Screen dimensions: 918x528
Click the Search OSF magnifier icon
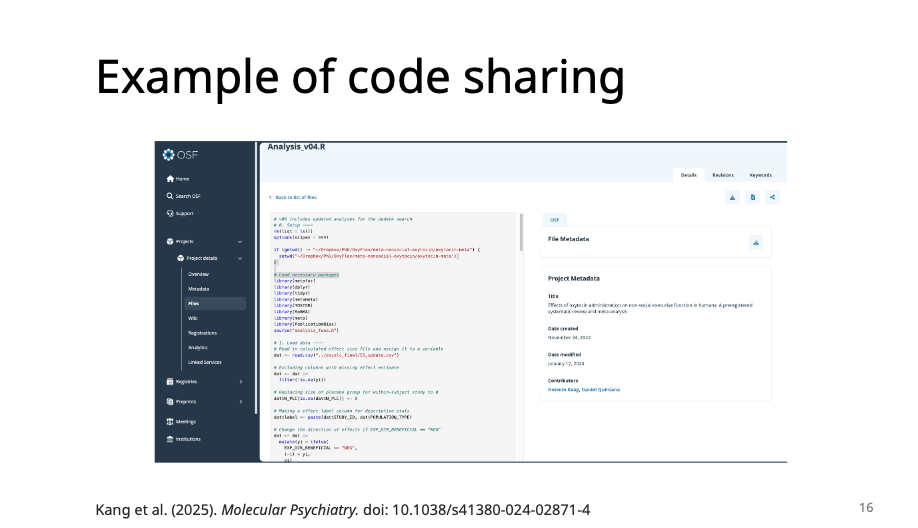pyautogui.click(x=170, y=196)
